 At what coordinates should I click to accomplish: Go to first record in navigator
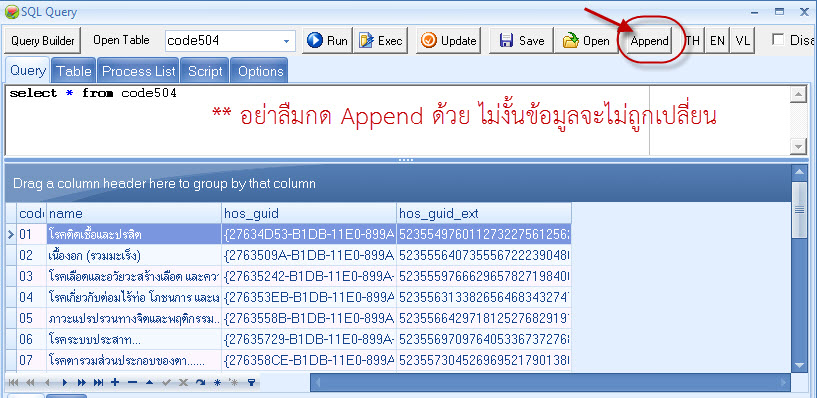click(14, 382)
